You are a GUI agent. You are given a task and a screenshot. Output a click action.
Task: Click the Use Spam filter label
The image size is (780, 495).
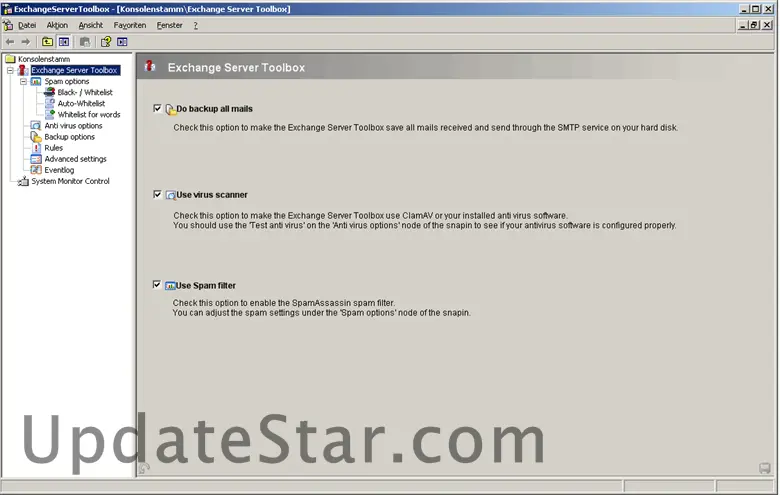(x=205, y=286)
